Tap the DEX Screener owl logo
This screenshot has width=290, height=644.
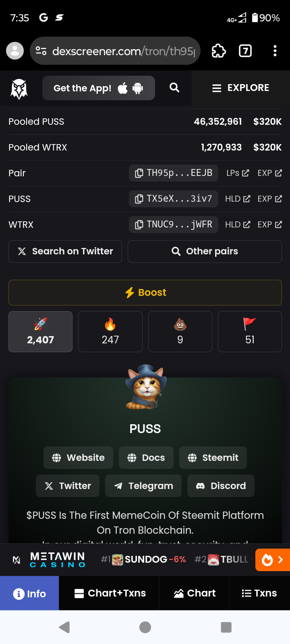tap(19, 89)
